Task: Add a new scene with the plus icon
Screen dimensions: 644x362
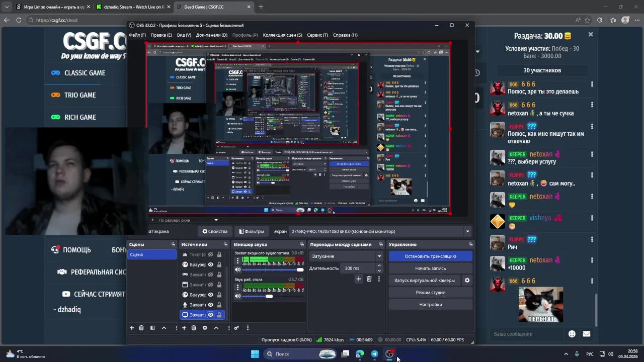Action: pyautogui.click(x=132, y=328)
